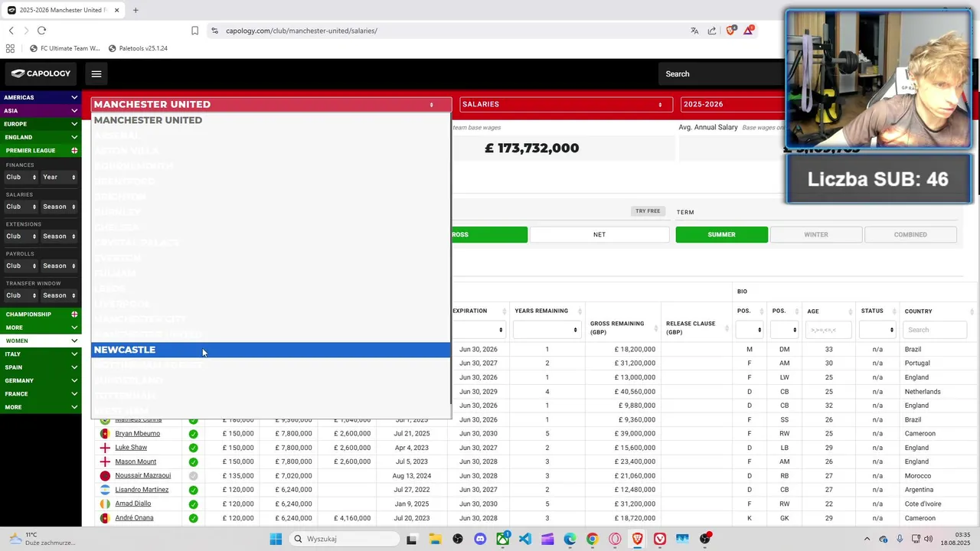980x551 pixels.
Task: Open the page translate icon
Action: 694,31
